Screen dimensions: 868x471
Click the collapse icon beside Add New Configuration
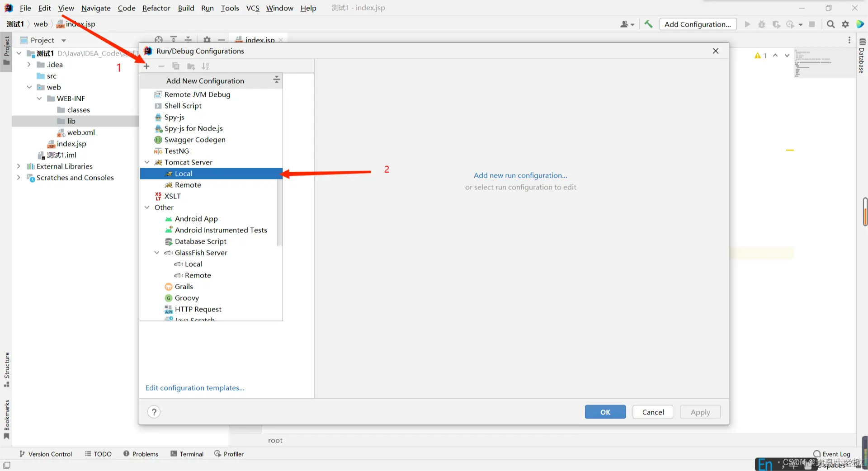(x=276, y=80)
